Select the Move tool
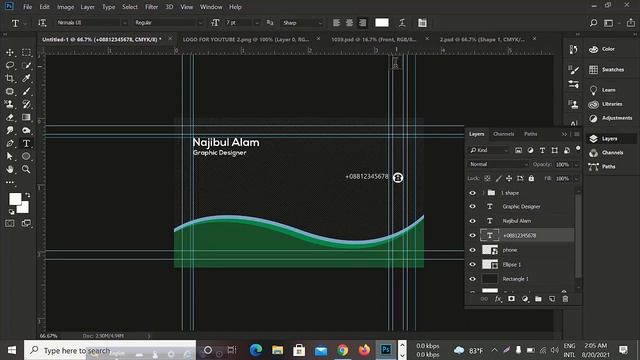 [x=10, y=53]
